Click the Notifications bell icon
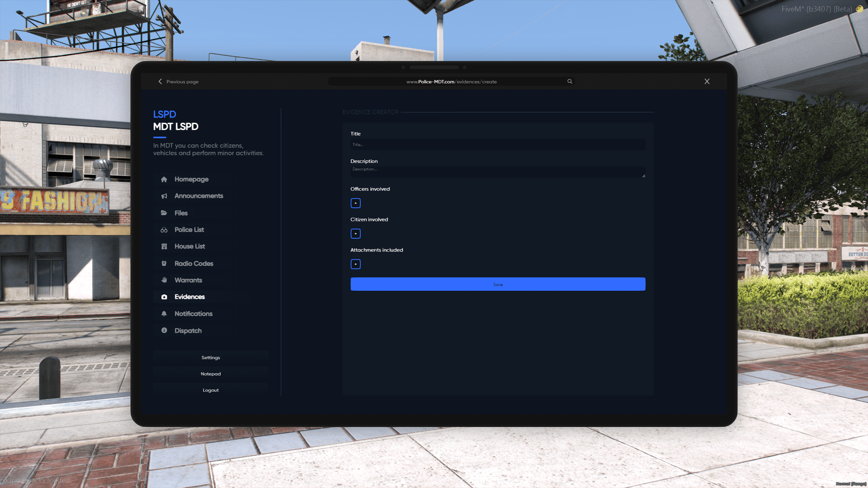This screenshot has width=868, height=488. click(164, 313)
